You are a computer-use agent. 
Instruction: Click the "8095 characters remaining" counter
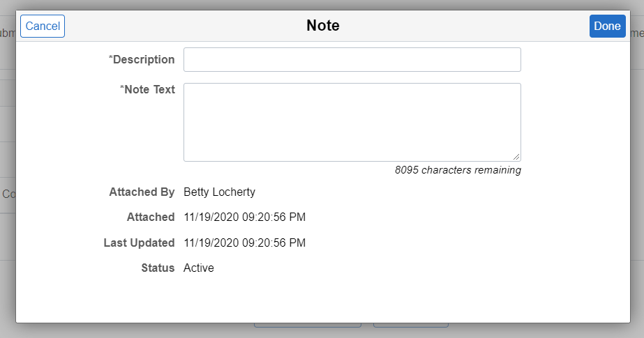[x=458, y=170]
